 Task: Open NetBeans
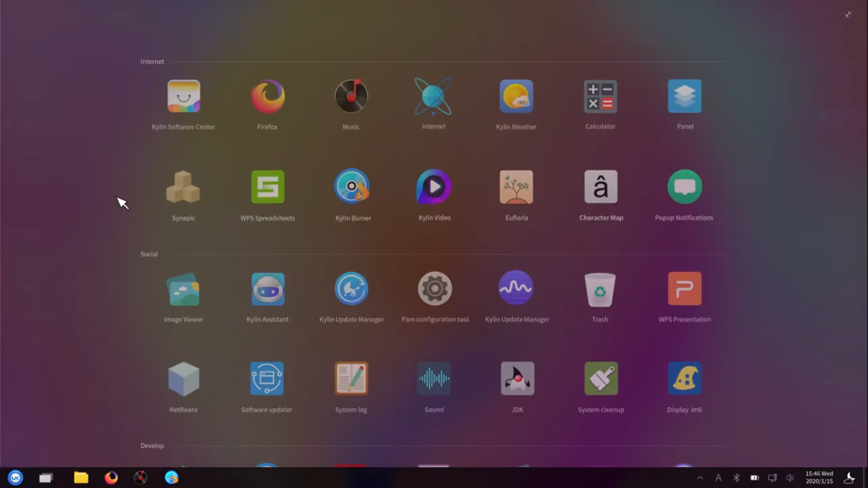pos(183,378)
